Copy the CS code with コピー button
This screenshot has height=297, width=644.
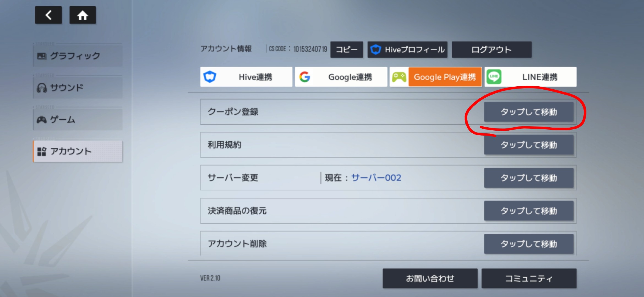(346, 50)
